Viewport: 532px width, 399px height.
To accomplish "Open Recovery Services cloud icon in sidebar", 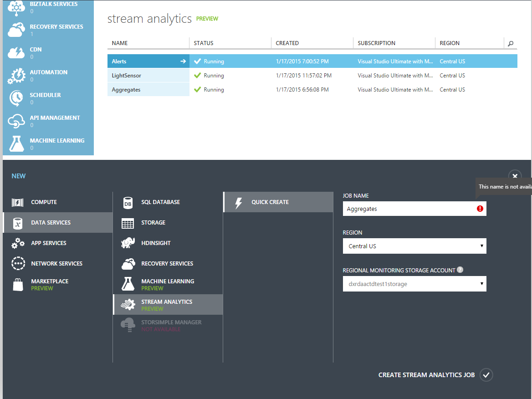I will point(16,30).
